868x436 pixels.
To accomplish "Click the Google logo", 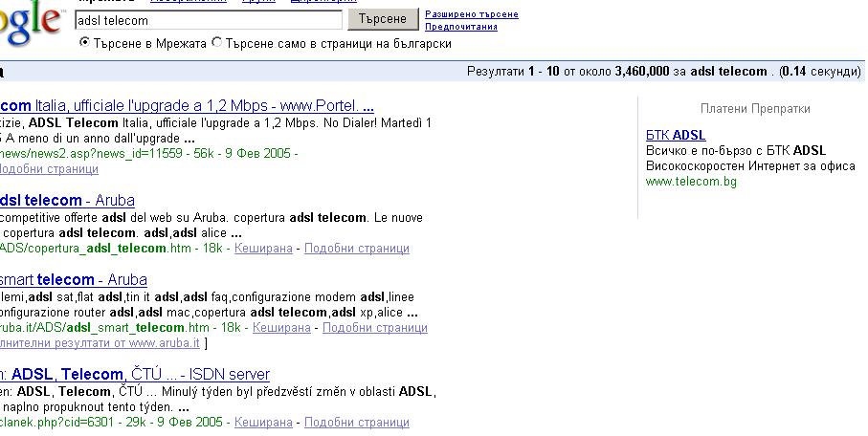I will pos(31,23).
